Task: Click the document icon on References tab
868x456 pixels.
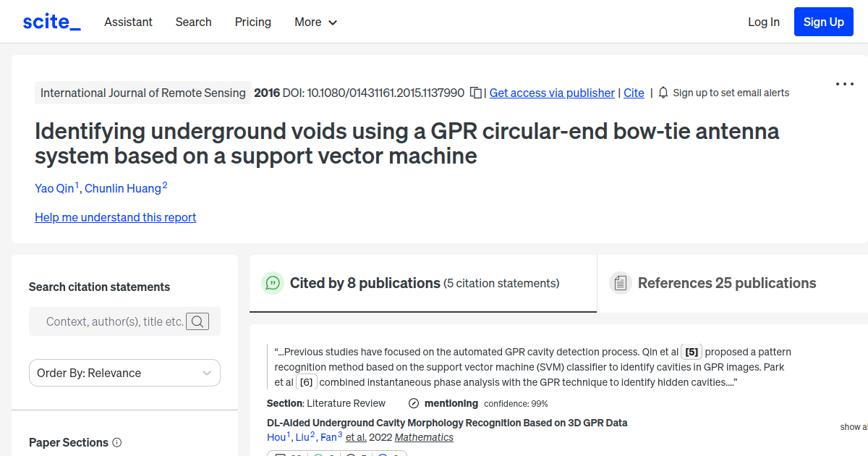Action: (x=621, y=282)
